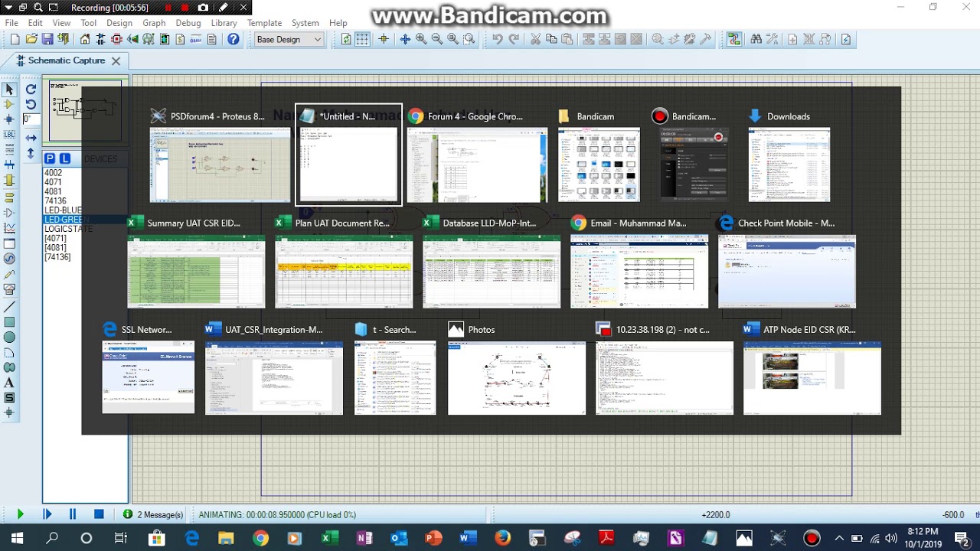
Task: Select the Schematic Capture tab
Action: coord(66,60)
